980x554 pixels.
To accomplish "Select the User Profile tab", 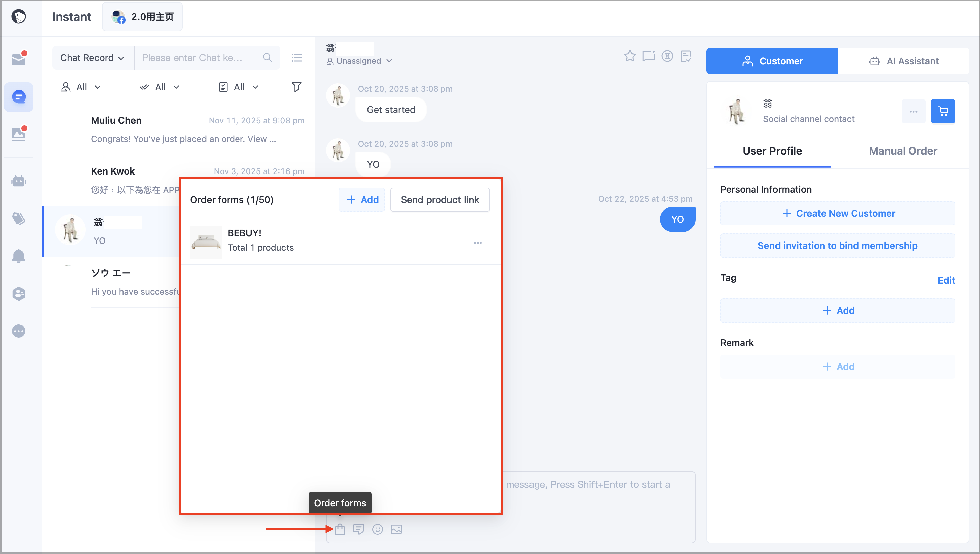I will (772, 151).
